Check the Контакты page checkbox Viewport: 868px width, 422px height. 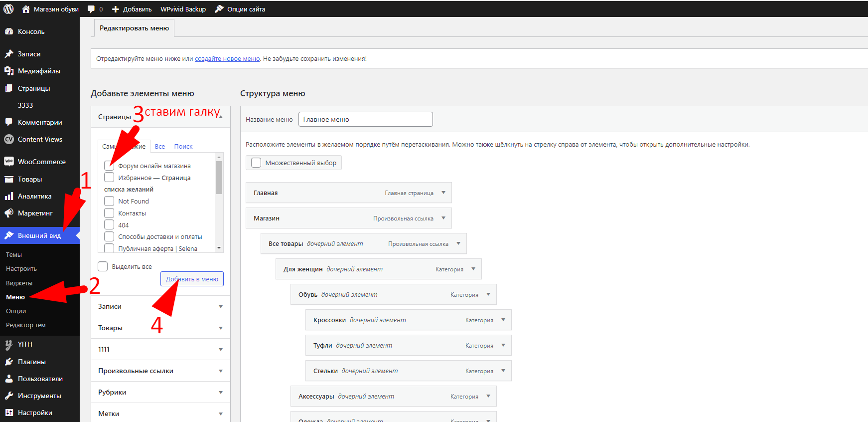(109, 213)
